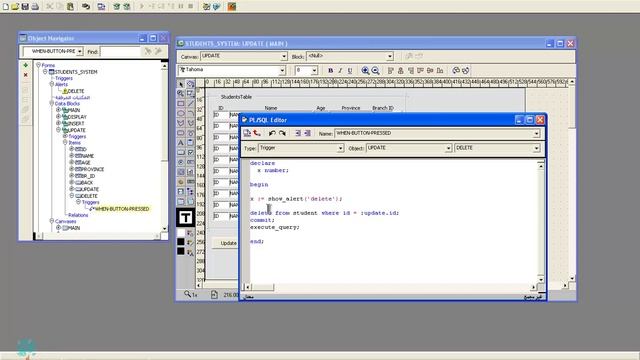Open the font size dropdown
This screenshot has width=640, height=360.
pyautogui.click(x=314, y=71)
